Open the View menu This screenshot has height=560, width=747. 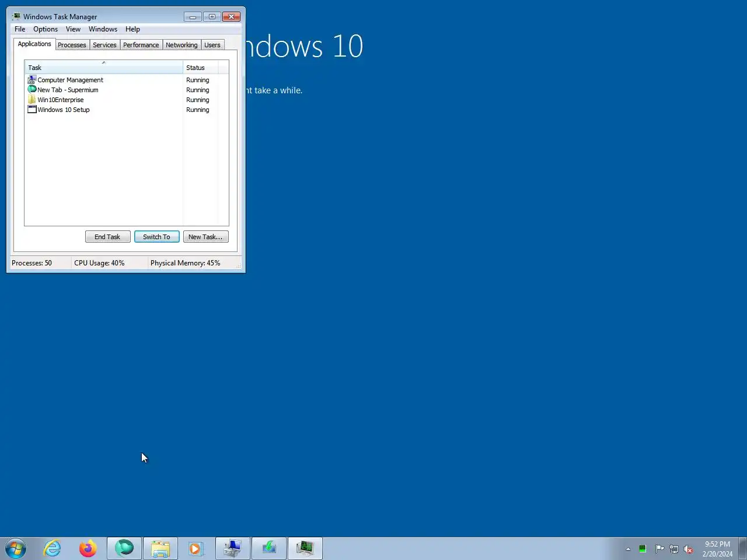(73, 29)
